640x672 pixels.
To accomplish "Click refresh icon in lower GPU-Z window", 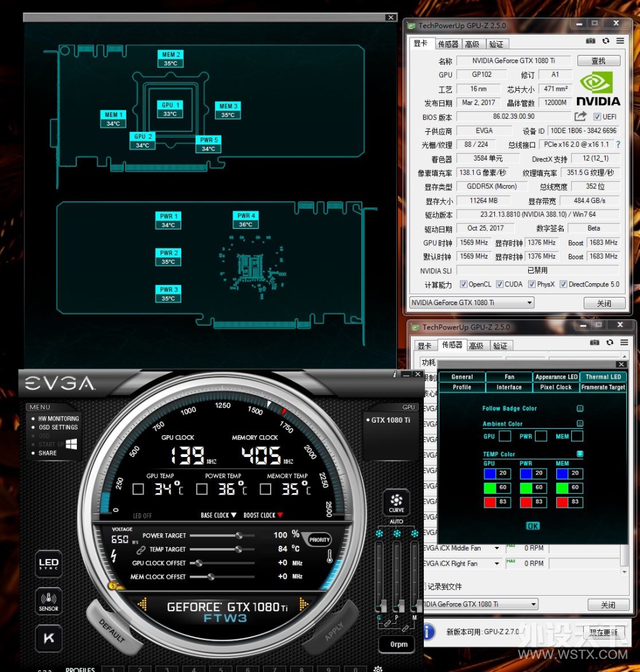I will click(x=610, y=342).
